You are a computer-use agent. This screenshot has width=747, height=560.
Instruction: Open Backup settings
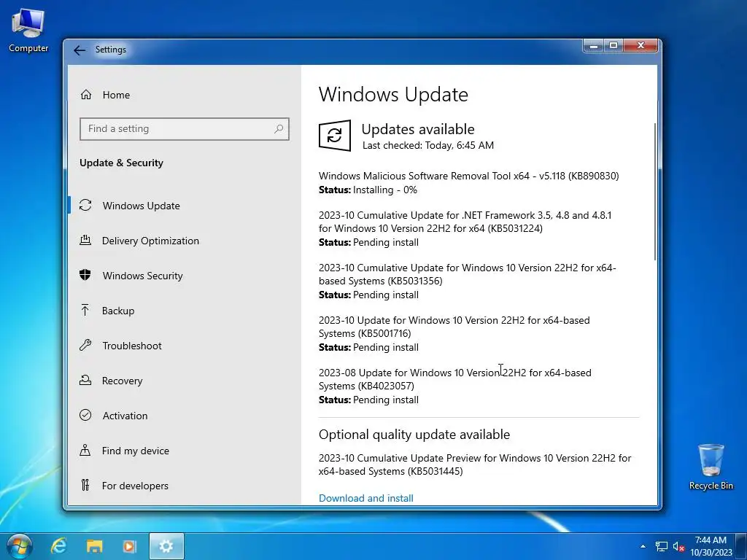117,311
